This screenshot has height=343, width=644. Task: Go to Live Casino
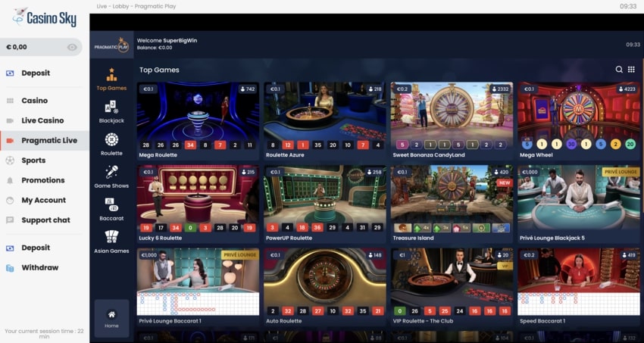[42, 120]
